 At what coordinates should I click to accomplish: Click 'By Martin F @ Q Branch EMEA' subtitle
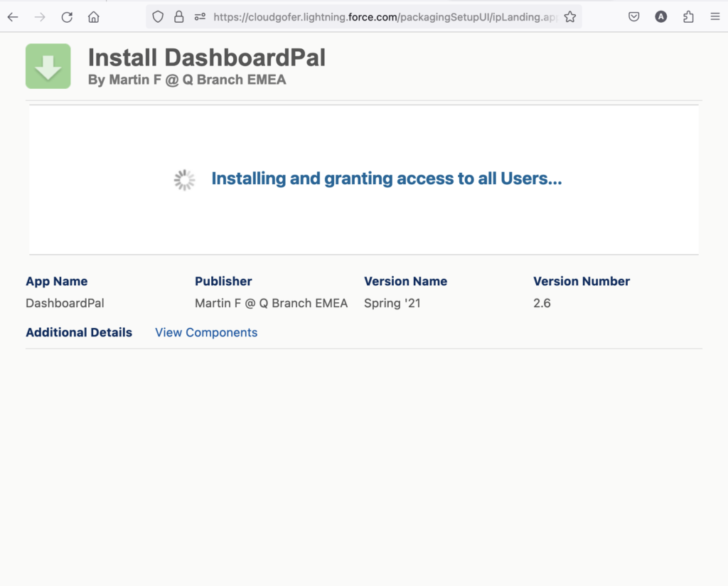(x=187, y=80)
